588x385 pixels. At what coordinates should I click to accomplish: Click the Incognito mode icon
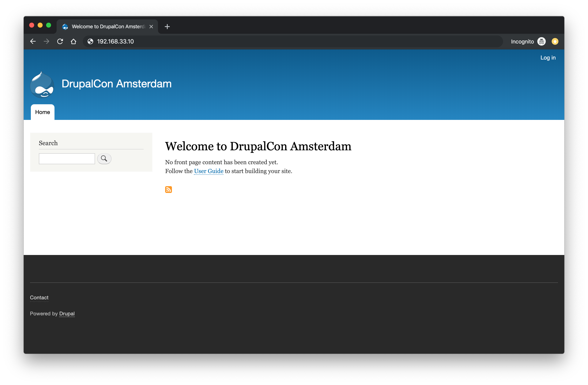[541, 41]
